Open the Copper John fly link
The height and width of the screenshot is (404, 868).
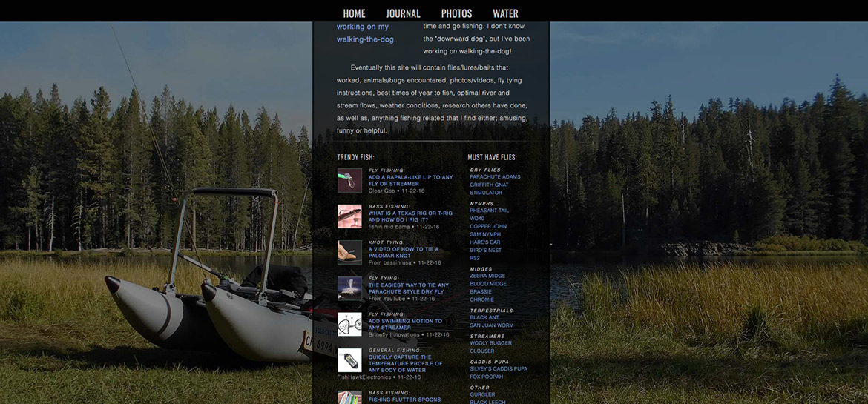click(x=488, y=226)
